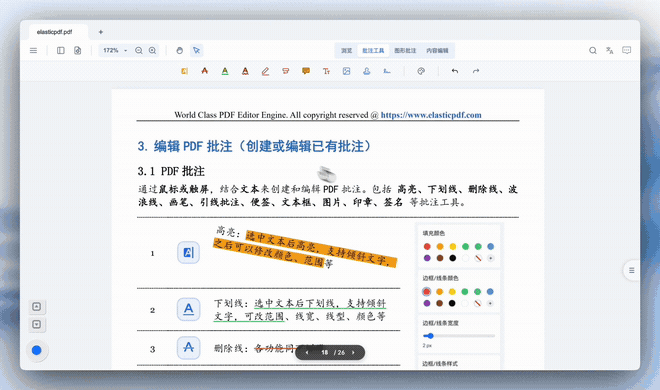
Task: Click the highlight icon in row 1
Action: pyautogui.click(x=188, y=252)
